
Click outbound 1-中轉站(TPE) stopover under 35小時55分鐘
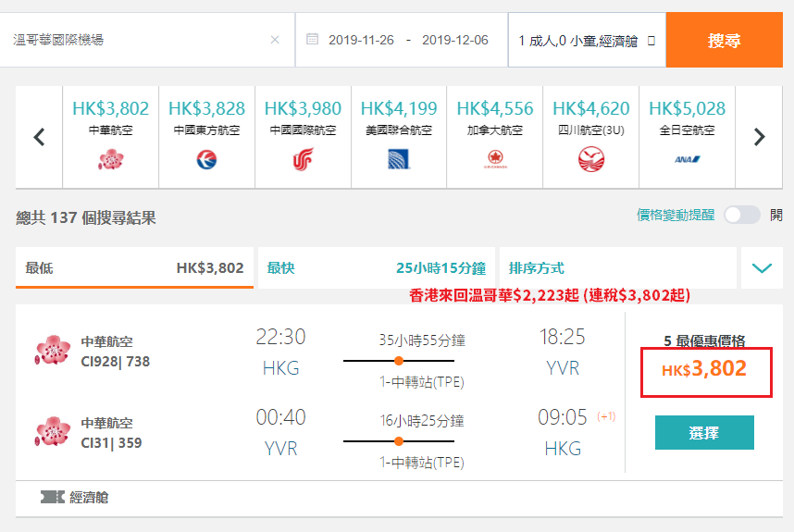pyautogui.click(x=422, y=382)
